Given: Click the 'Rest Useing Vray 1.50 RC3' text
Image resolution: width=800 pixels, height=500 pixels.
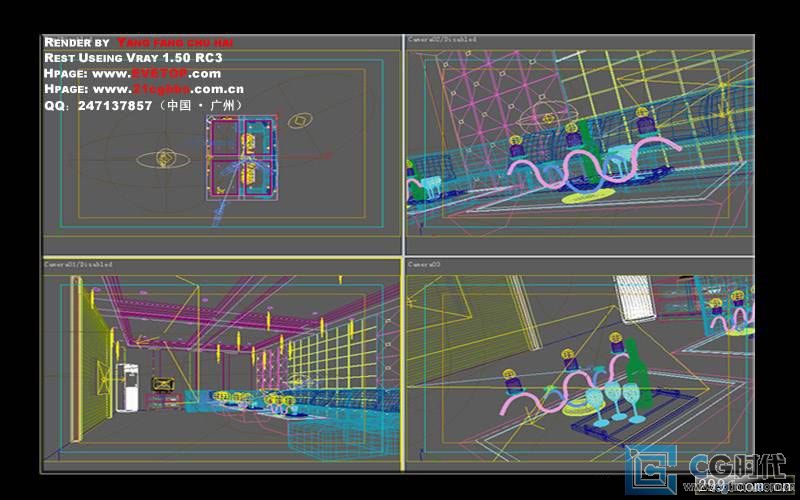Looking at the screenshot, I should coord(133,58).
